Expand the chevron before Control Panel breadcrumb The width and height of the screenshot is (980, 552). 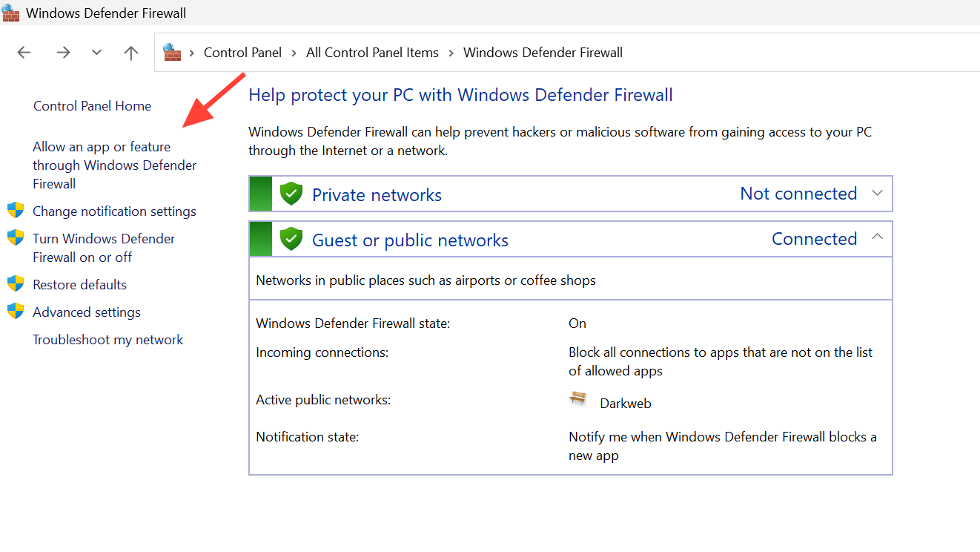[192, 53]
